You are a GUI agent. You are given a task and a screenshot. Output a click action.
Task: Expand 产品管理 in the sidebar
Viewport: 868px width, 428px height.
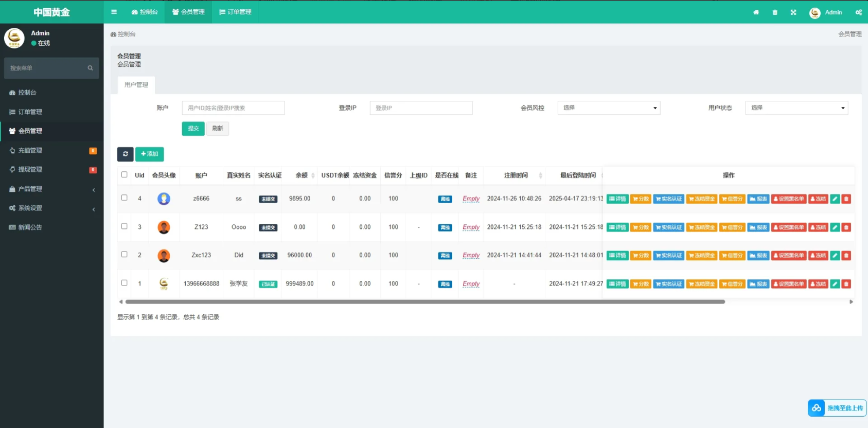51,189
